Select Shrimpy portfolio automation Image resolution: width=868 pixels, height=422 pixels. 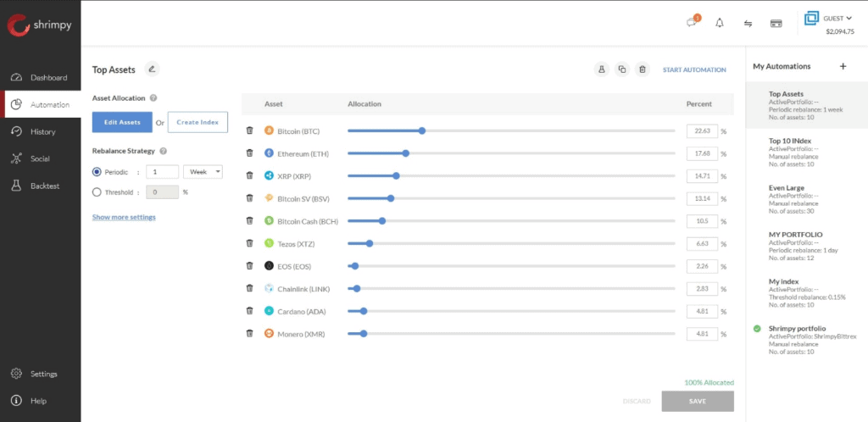coord(807,340)
